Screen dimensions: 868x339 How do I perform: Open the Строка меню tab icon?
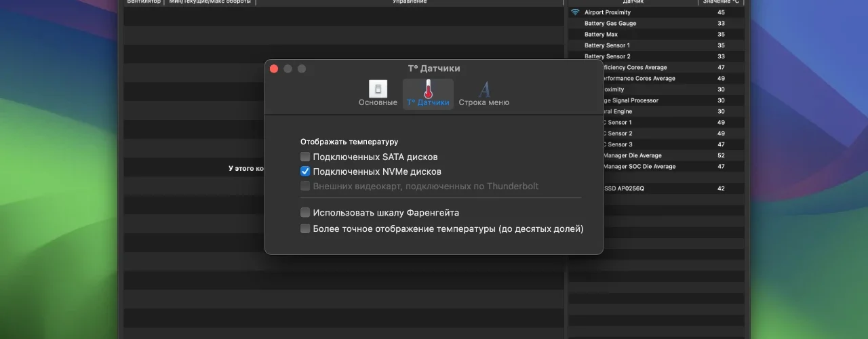[484, 89]
